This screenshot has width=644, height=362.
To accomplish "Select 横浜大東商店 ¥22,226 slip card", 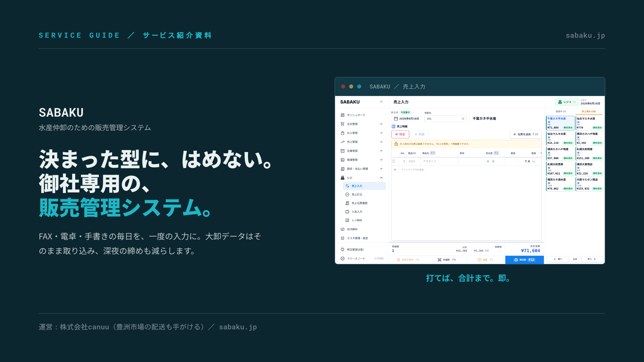I will click(x=589, y=169).
